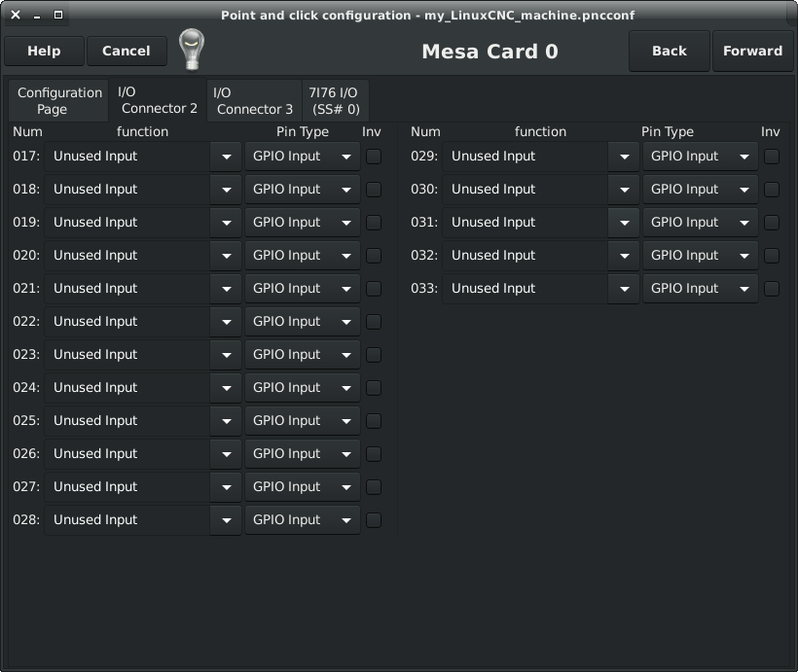798x672 pixels.
Task: Toggle invert for pin 022
Action: pyautogui.click(x=374, y=322)
